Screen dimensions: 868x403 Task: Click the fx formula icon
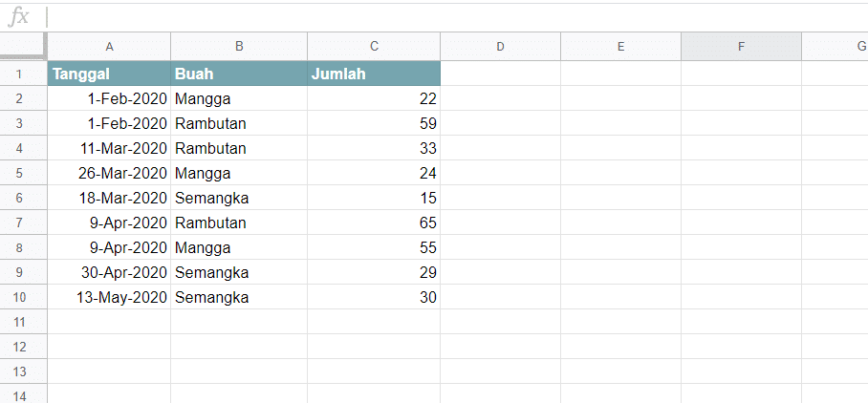pos(18,17)
